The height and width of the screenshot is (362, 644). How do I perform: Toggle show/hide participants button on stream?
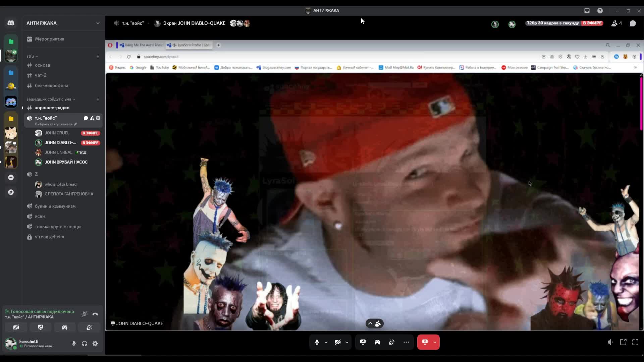click(375, 323)
